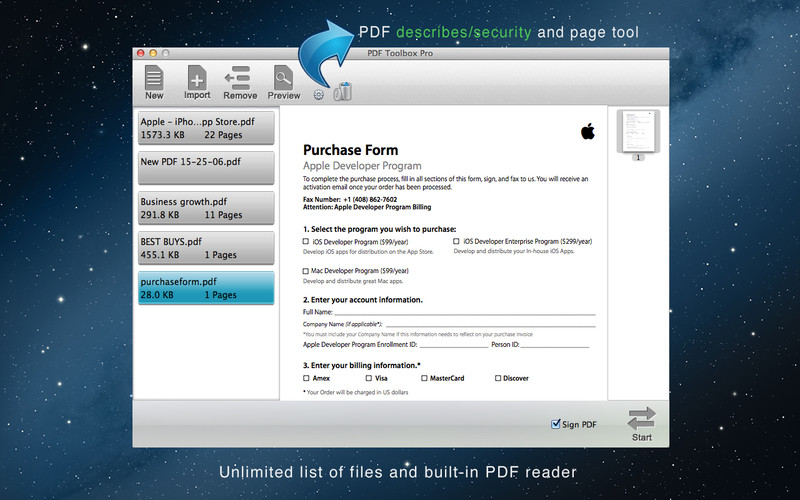
Task: Click the Full Name field line
Action: [465, 314]
